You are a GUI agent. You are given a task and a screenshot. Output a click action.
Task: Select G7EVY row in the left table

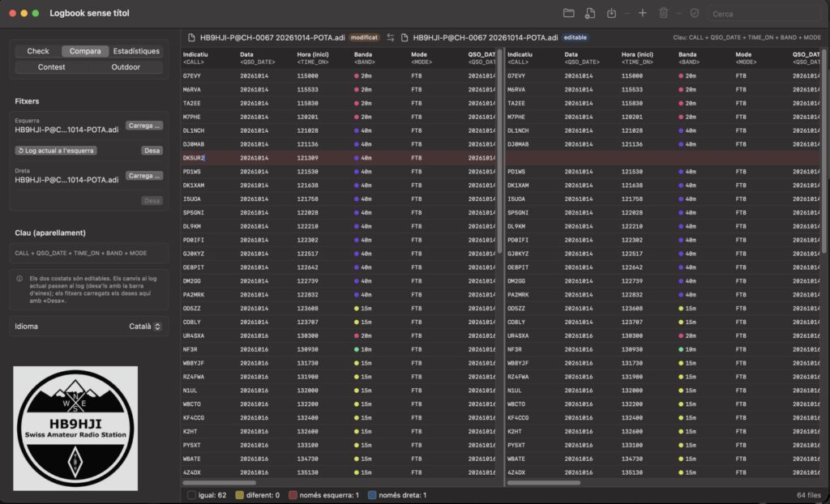pos(339,75)
